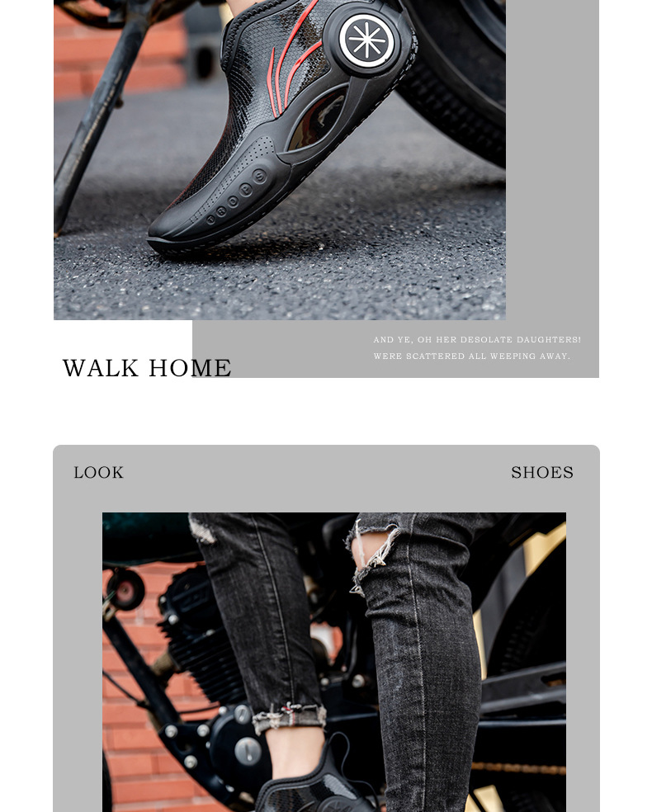Screen dimensions: 652x812
Task: Click the 'AND YE, OH HER DESOLATE DAUGHTERS!' line
Action: (477, 340)
